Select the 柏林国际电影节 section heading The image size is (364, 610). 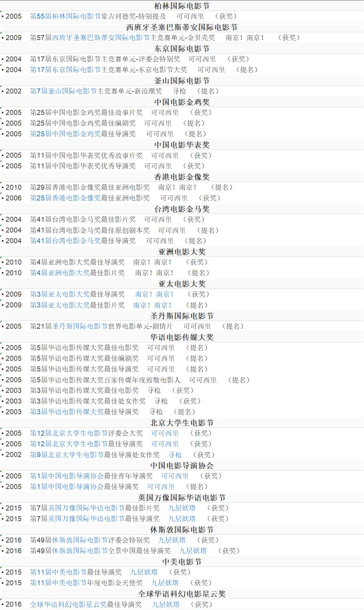(x=182, y=6)
